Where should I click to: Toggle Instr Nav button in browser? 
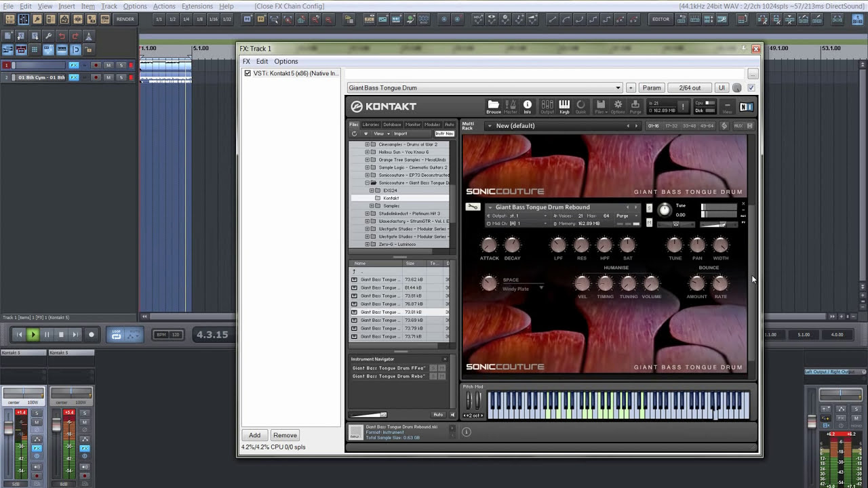[x=444, y=134]
